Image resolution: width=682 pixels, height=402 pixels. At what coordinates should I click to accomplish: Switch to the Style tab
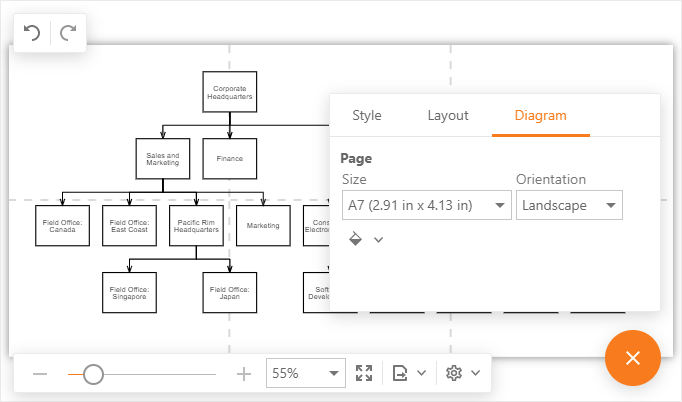367,115
